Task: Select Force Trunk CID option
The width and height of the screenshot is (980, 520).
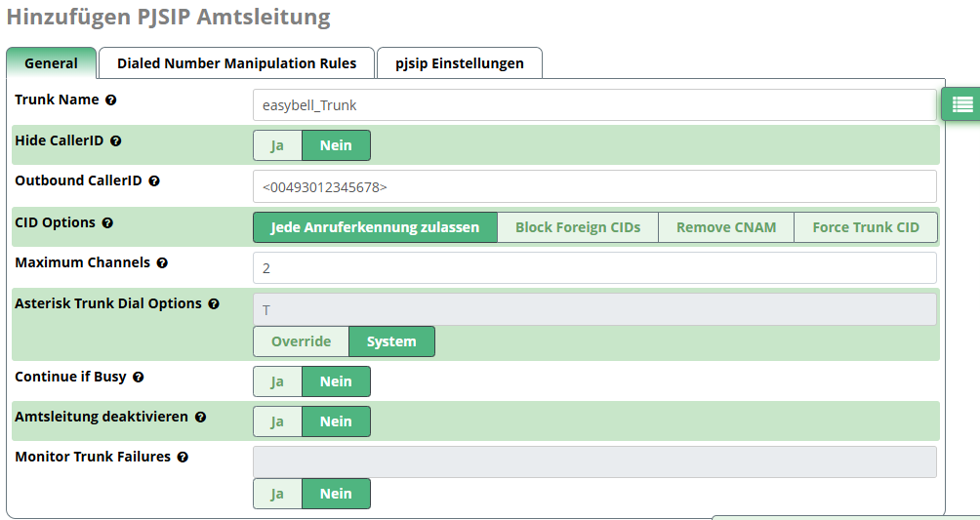Action: 866,227
